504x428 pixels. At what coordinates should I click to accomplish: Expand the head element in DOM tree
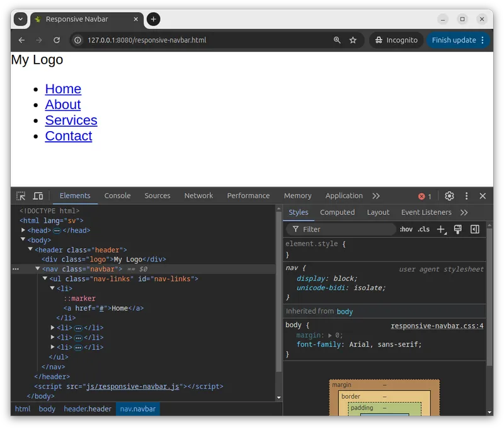[x=23, y=231]
